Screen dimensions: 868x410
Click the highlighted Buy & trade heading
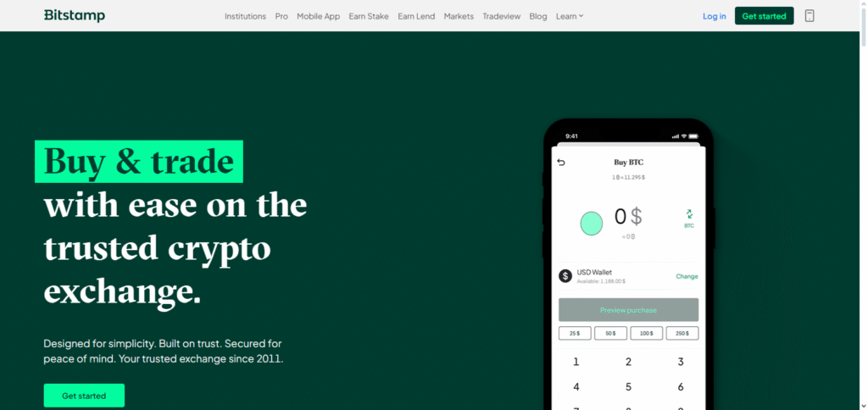138,162
